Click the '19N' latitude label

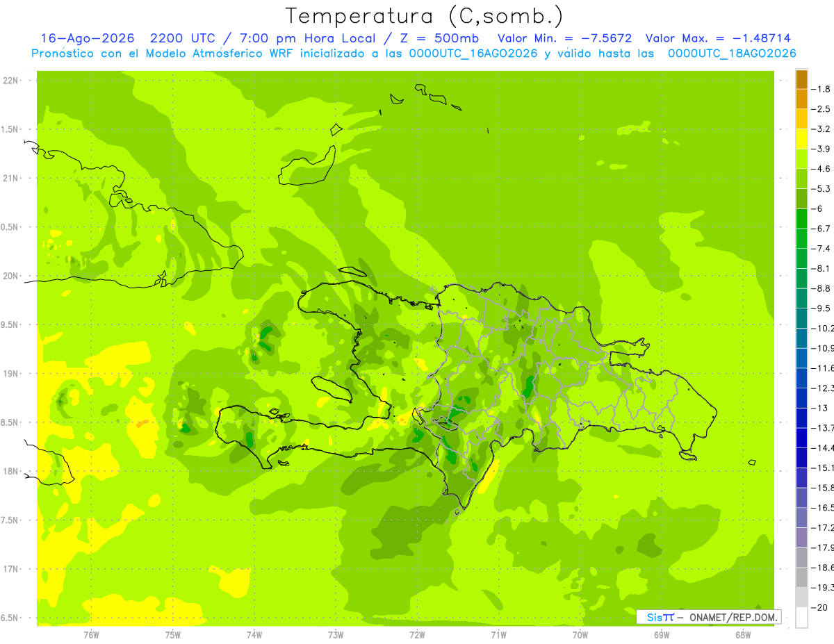coord(11,374)
